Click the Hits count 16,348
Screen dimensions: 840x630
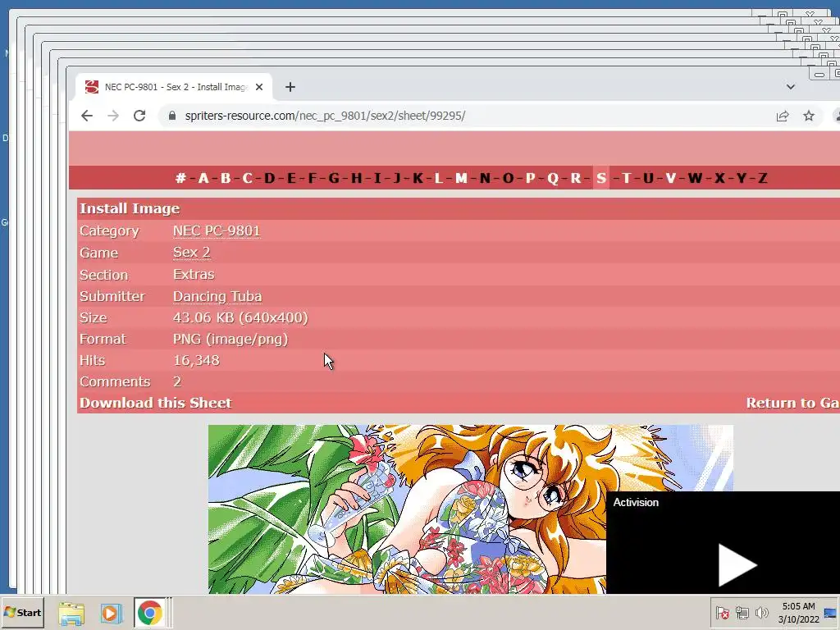[196, 361]
